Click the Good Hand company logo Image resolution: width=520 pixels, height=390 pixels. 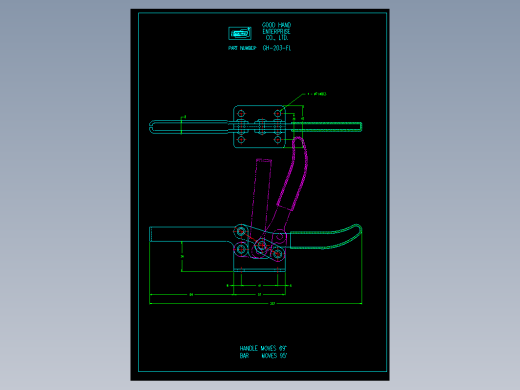(240, 33)
